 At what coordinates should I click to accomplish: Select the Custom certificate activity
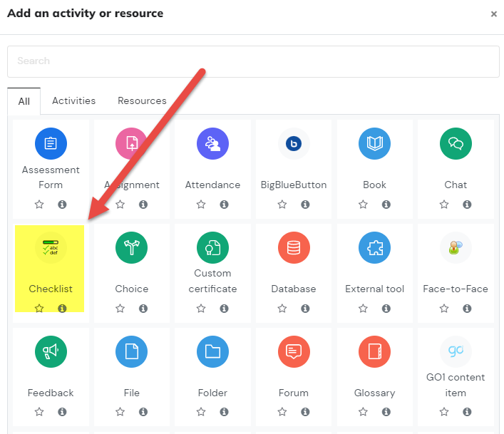[x=212, y=248]
